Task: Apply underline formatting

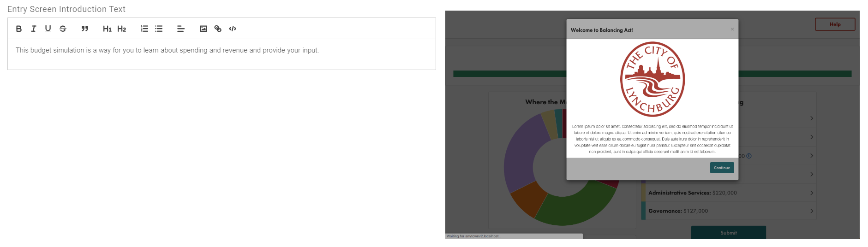Action: 48,29
